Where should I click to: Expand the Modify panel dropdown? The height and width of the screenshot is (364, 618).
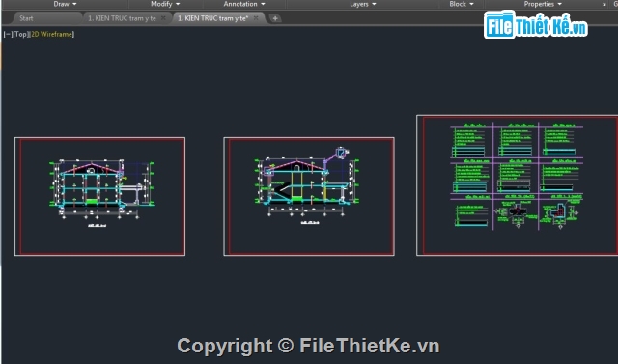coord(165,4)
